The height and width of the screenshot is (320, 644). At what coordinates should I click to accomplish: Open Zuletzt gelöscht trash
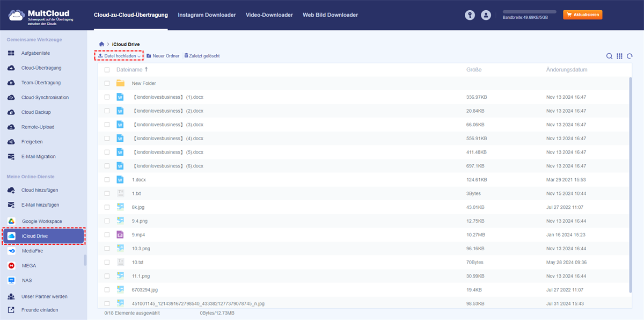202,56
